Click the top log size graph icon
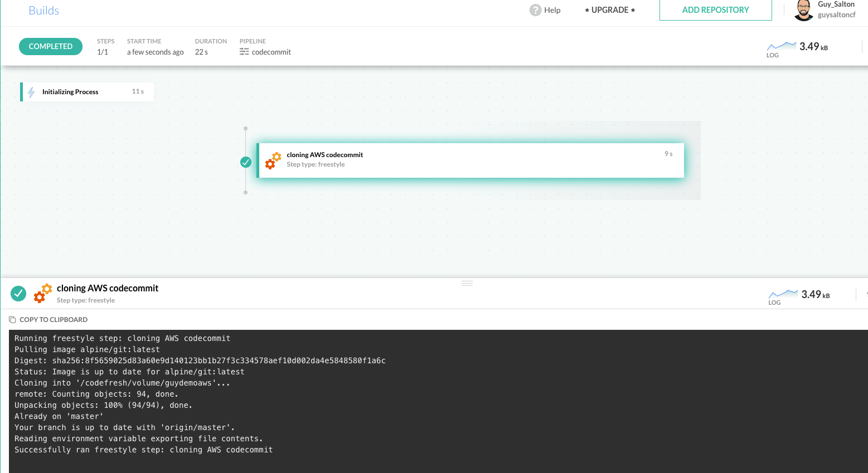The image size is (868, 473). pos(782,46)
